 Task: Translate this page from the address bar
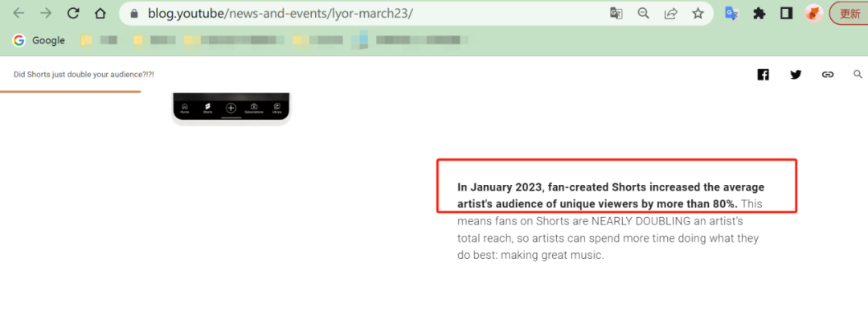click(616, 13)
